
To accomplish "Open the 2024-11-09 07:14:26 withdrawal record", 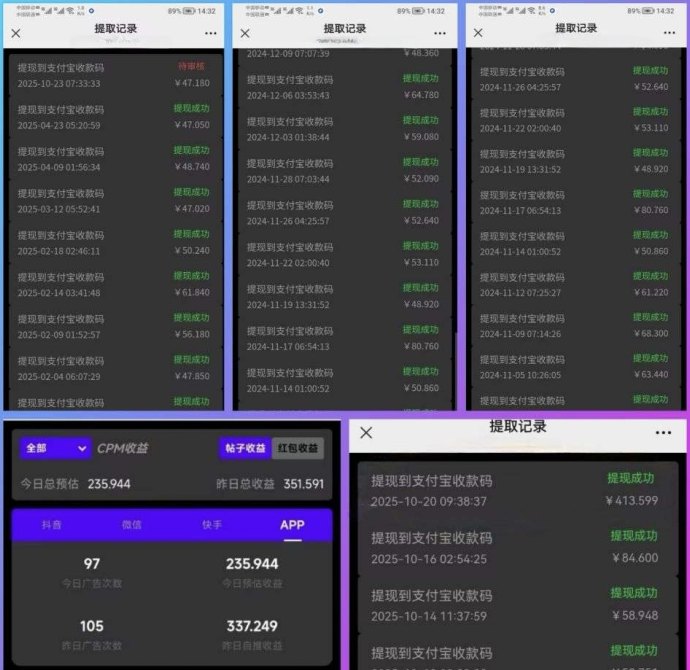I will [575, 326].
